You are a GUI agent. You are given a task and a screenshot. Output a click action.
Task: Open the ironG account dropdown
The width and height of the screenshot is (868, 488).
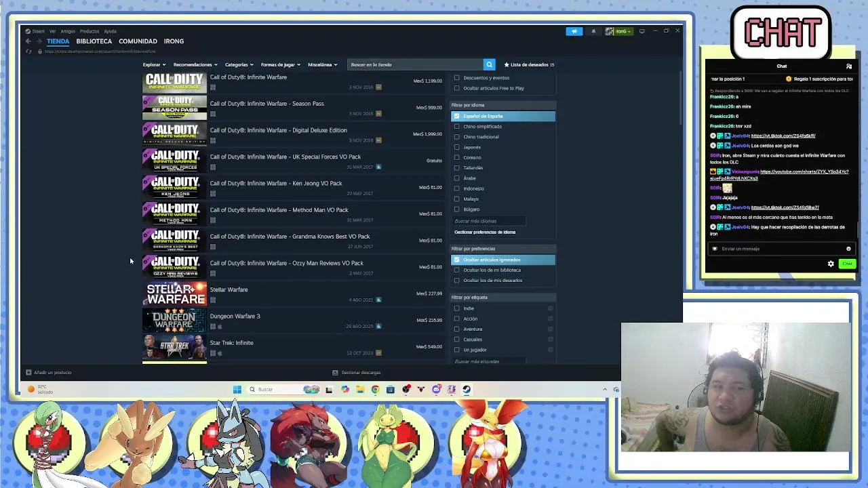tap(619, 31)
